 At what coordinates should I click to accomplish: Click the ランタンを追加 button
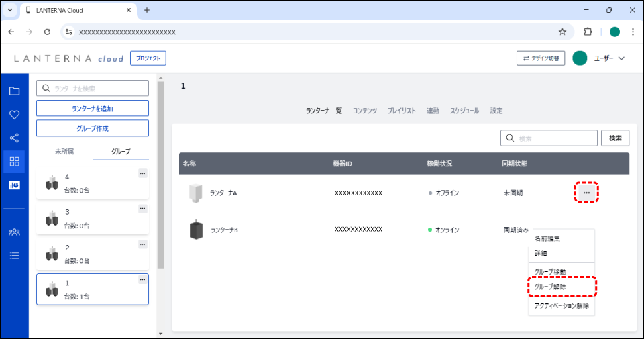tap(92, 109)
